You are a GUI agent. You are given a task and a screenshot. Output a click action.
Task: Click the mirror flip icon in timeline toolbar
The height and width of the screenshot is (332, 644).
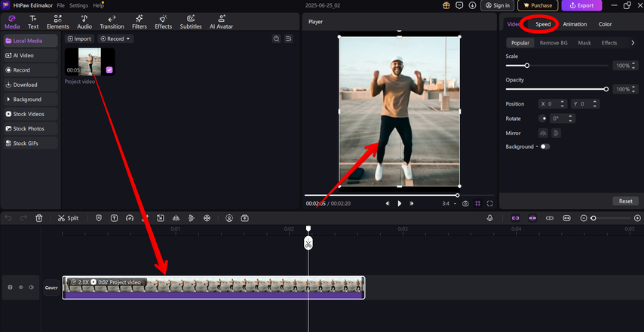[176, 218]
